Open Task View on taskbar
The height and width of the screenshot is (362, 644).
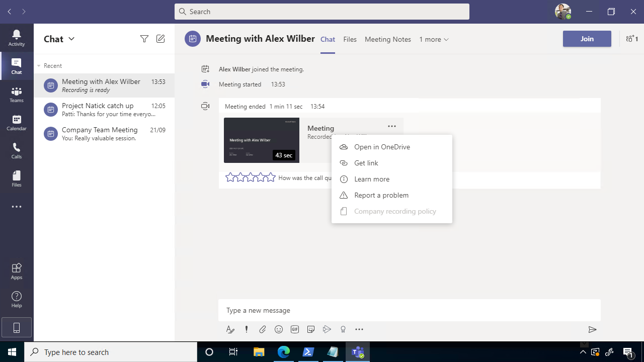coord(233,352)
